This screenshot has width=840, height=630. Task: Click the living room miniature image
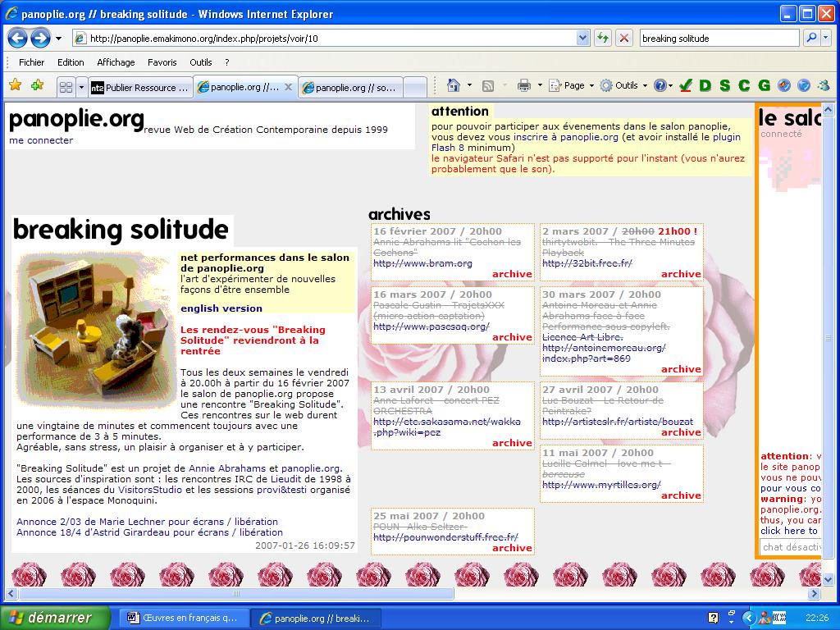pyautogui.click(x=97, y=331)
